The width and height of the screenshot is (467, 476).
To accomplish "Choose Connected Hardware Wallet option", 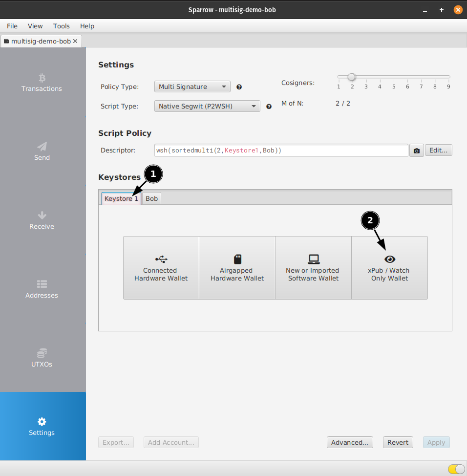I will pos(161,268).
